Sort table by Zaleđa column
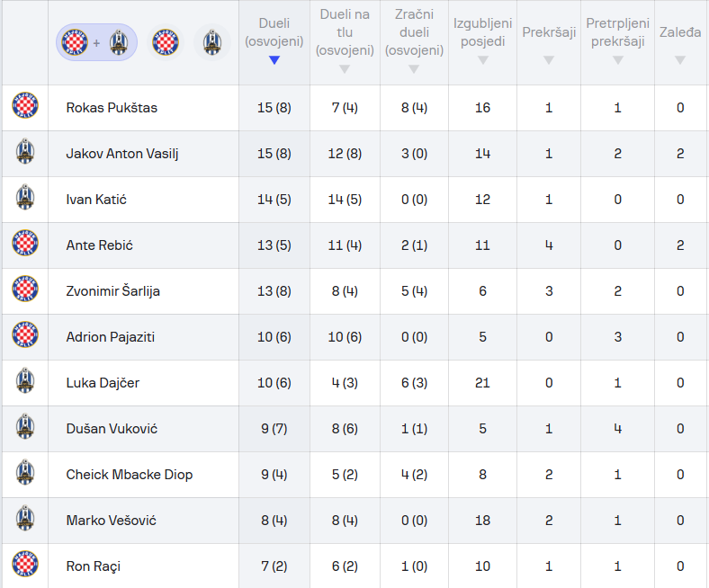709x588 pixels. (680, 43)
